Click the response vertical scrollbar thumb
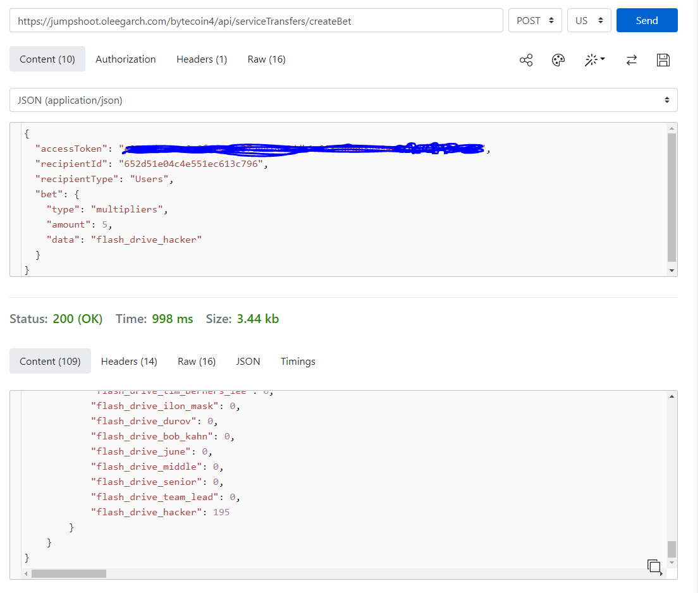The height and width of the screenshot is (593, 700). point(672,549)
